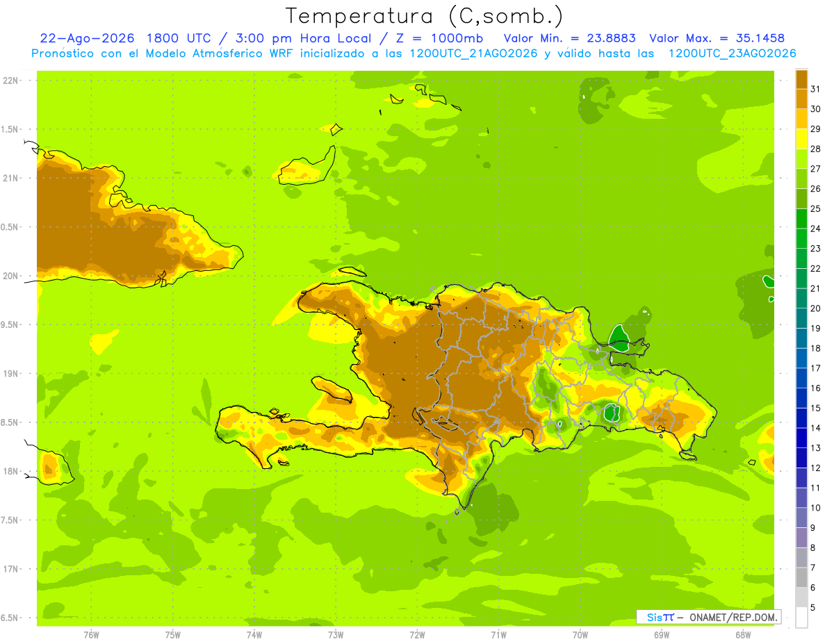Viewport: 834px width, 644px height.
Task: Click the '20N' latitude label
Action: point(10,276)
